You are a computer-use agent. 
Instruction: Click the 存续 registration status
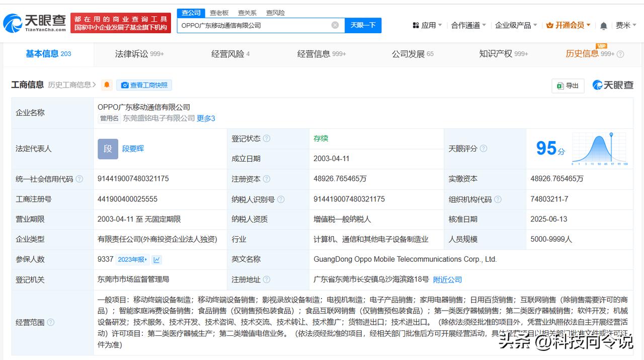pyautogui.click(x=320, y=138)
